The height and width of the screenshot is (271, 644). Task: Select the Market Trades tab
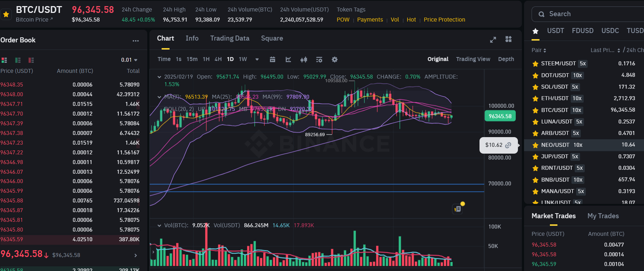tap(553, 216)
